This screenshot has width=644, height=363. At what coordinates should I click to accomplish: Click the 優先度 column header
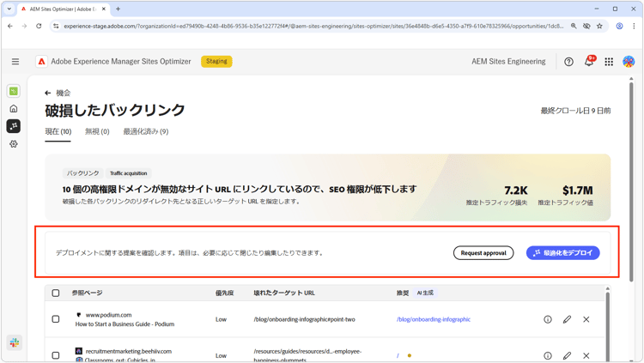(x=225, y=293)
